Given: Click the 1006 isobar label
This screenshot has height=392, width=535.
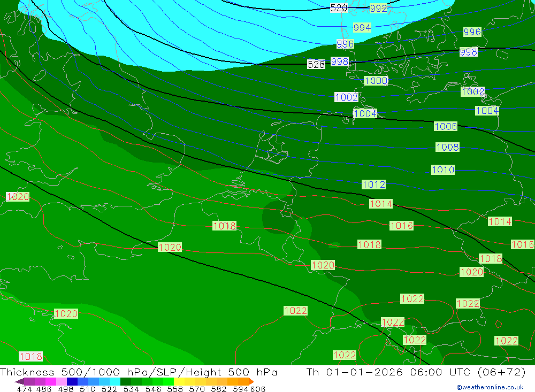Looking at the screenshot, I should click(446, 126).
